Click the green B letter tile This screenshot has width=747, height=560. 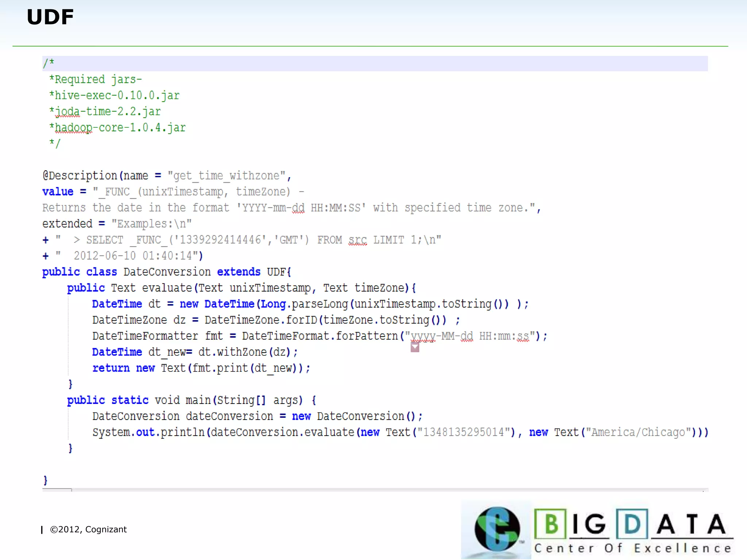(x=550, y=524)
